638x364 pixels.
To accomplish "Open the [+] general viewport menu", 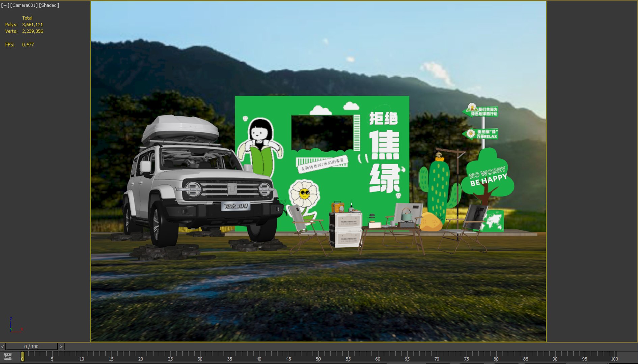I will coord(5,5).
